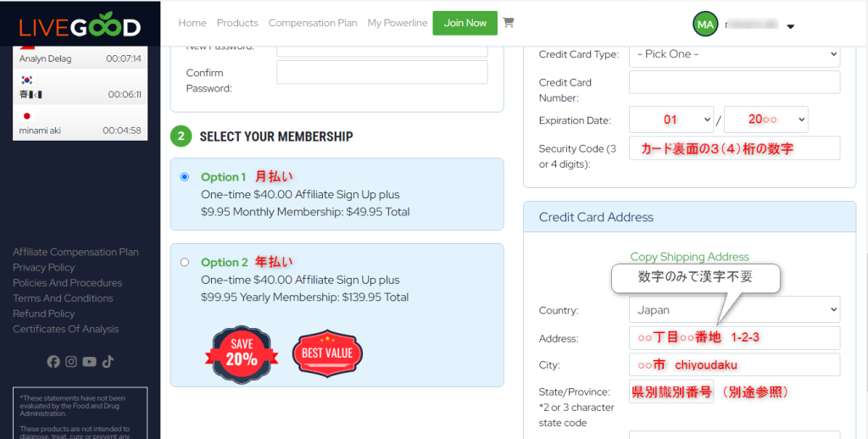Click the LiveGood logo
Image resolution: width=868 pixels, height=439 pixels.
(x=80, y=26)
